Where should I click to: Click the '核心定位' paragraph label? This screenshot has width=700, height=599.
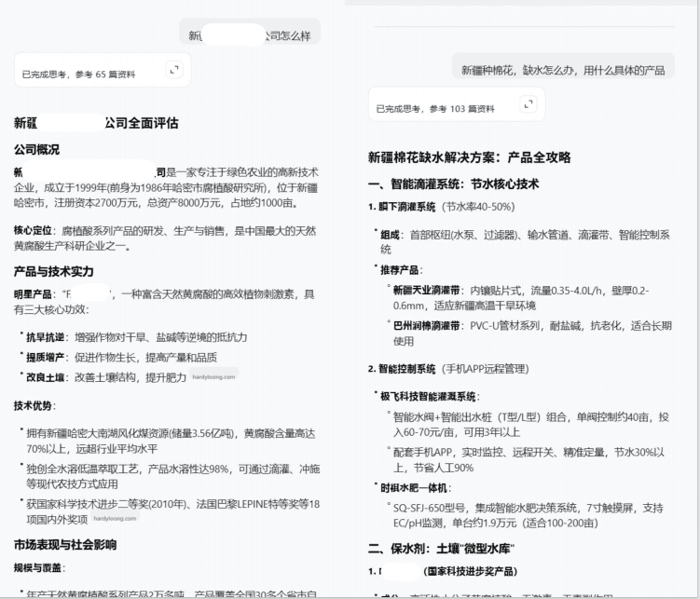32,231
